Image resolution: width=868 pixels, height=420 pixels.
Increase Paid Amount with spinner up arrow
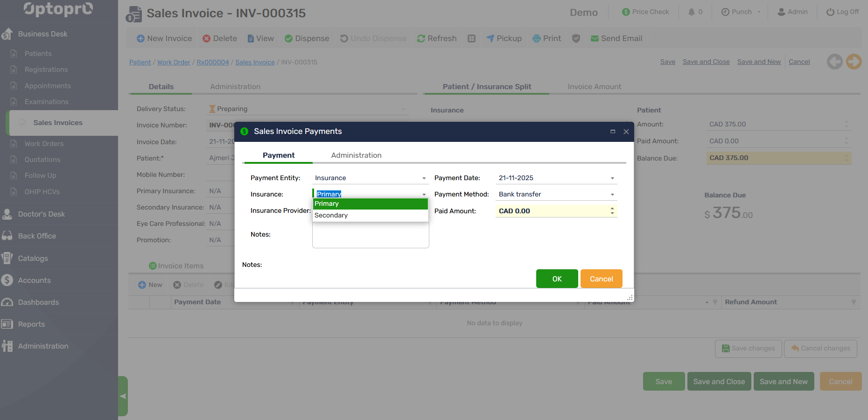612,208
